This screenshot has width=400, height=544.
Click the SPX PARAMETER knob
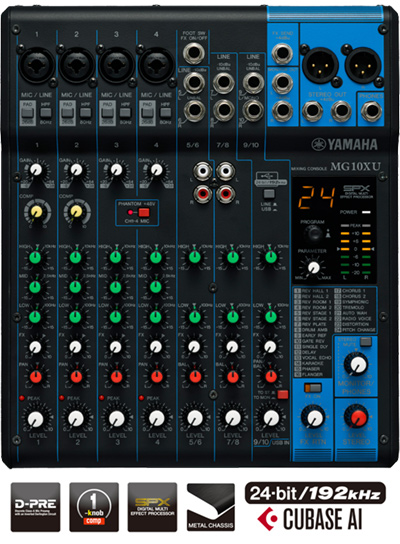[x=314, y=267]
